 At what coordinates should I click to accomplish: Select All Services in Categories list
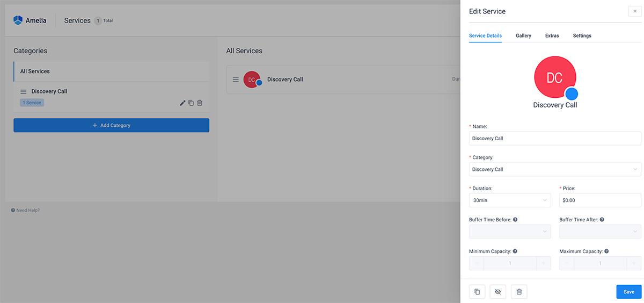pyautogui.click(x=111, y=71)
